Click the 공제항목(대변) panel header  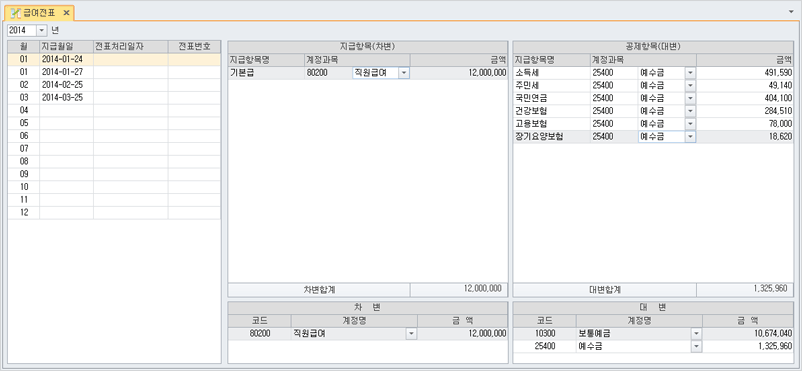click(653, 47)
